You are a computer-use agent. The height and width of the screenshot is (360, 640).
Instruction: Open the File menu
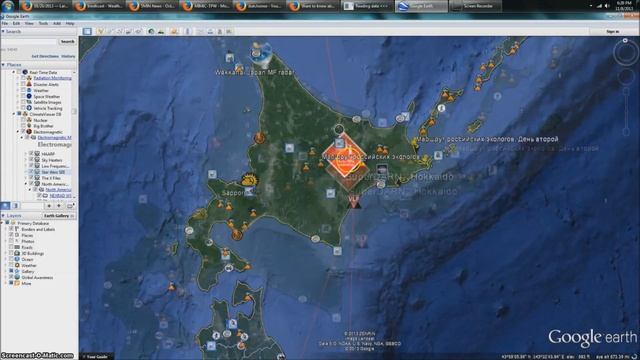coord(5,24)
